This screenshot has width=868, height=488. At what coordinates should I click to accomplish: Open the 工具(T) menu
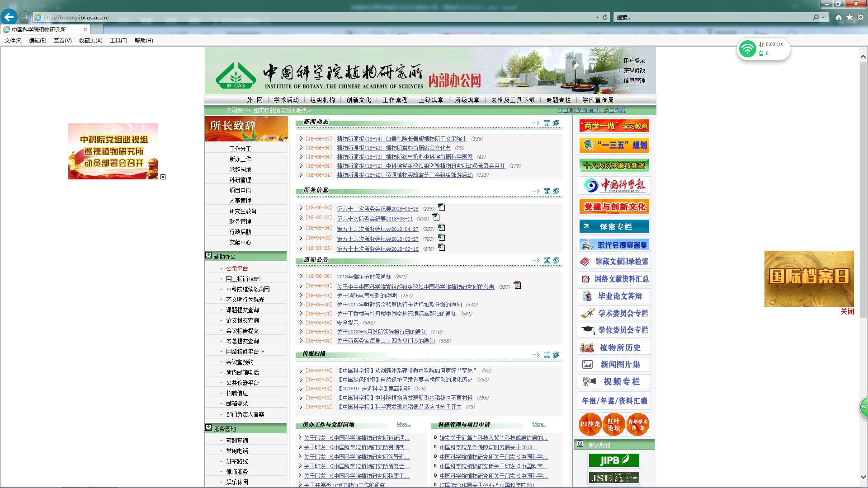[118, 40]
